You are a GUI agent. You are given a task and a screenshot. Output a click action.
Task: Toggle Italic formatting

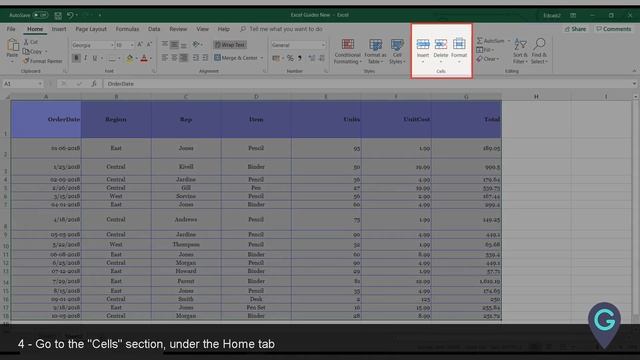85,58
